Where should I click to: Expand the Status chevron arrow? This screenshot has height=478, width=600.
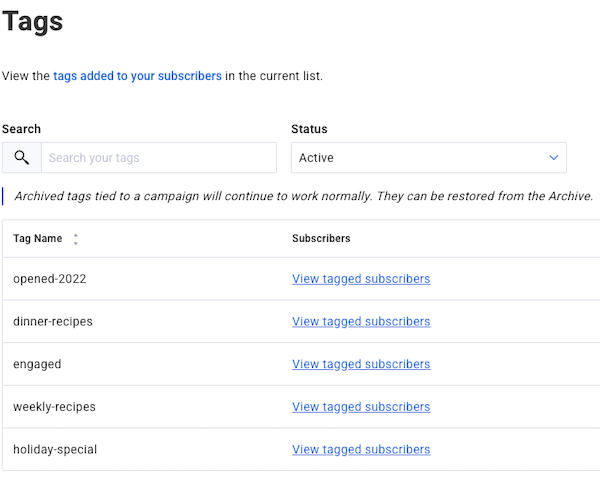coord(554,158)
